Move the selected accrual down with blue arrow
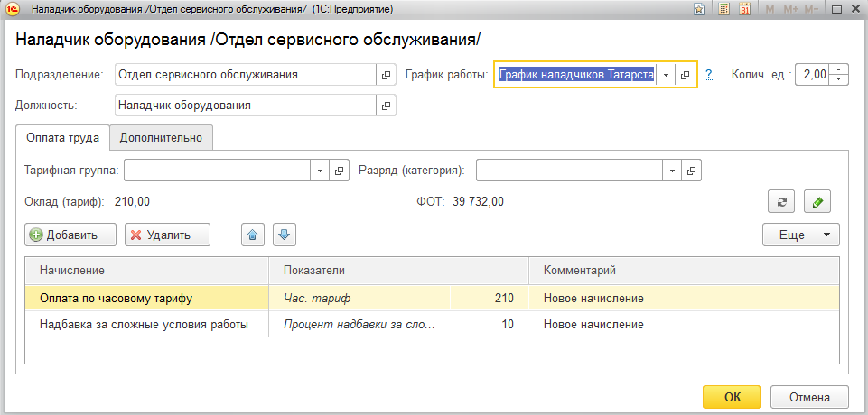Screen dimensions: 868x415 pos(285,235)
